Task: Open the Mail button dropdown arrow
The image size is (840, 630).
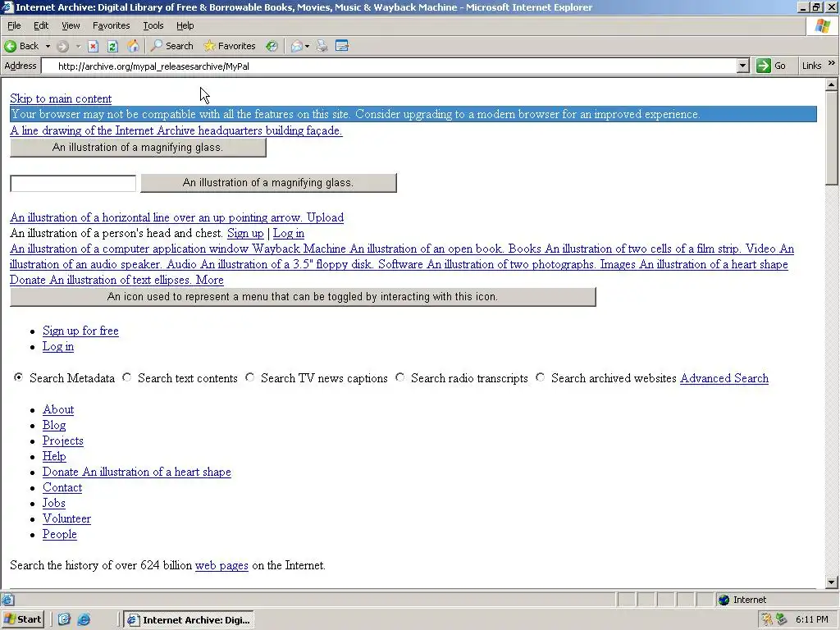Action: point(307,46)
